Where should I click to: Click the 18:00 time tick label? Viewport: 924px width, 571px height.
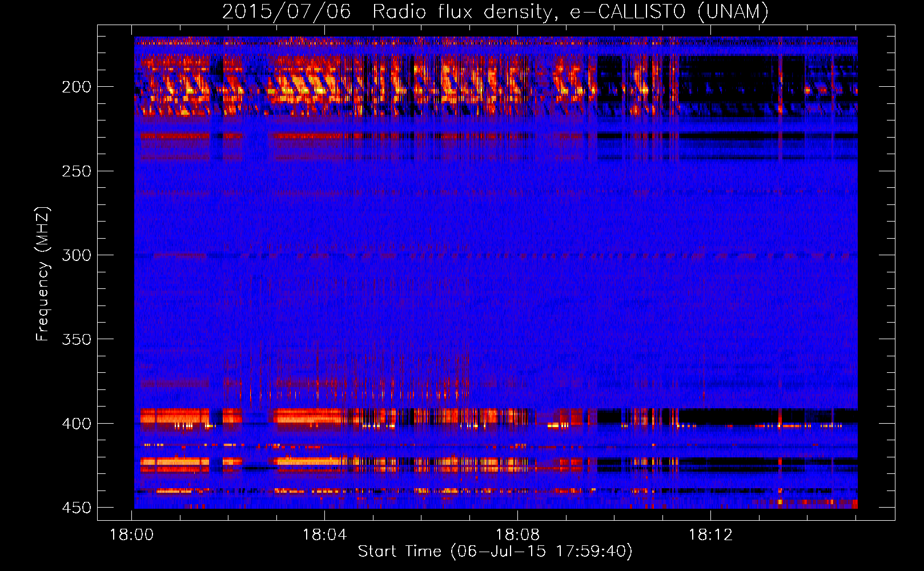pyautogui.click(x=132, y=535)
